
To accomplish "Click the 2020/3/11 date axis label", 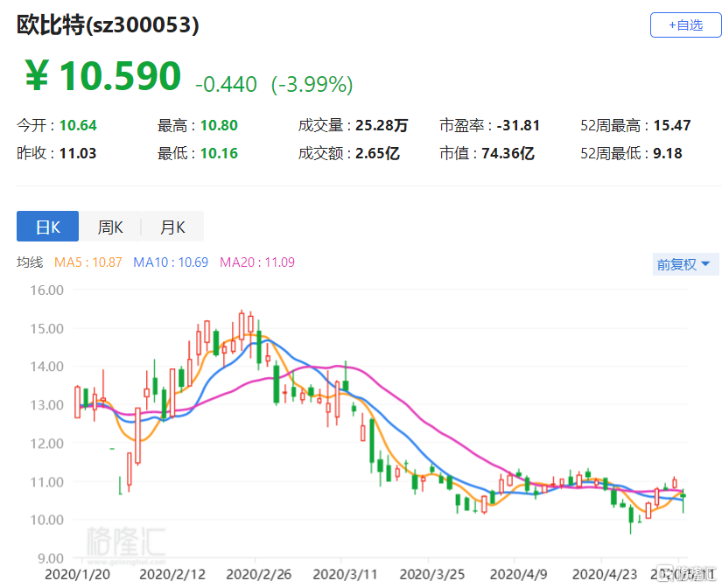I will (346, 575).
